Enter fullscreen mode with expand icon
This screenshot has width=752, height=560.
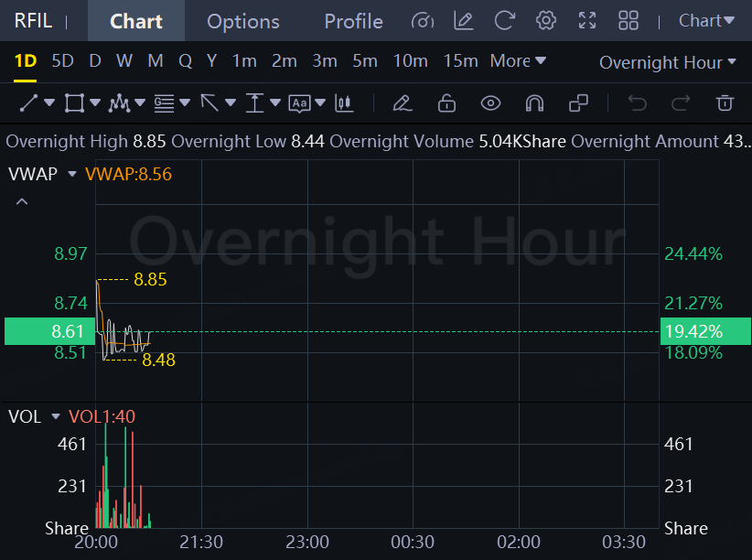click(x=587, y=20)
